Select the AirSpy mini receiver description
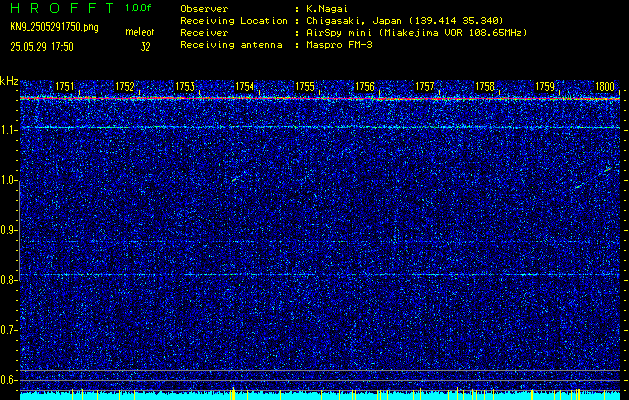This screenshot has height=400, width=629. click(x=417, y=33)
